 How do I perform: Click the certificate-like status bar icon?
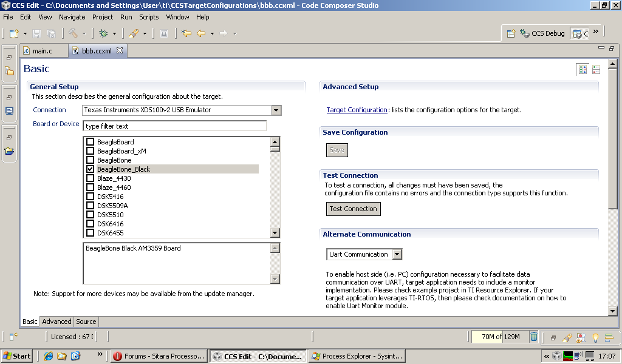coord(581,337)
